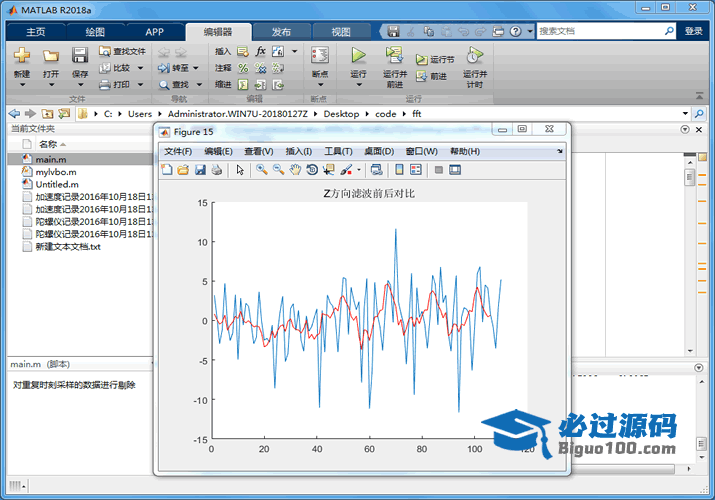Click the Hide Plot Tools icon in the figure toolbar
Viewport: 715px width, 500px height.
439,170
